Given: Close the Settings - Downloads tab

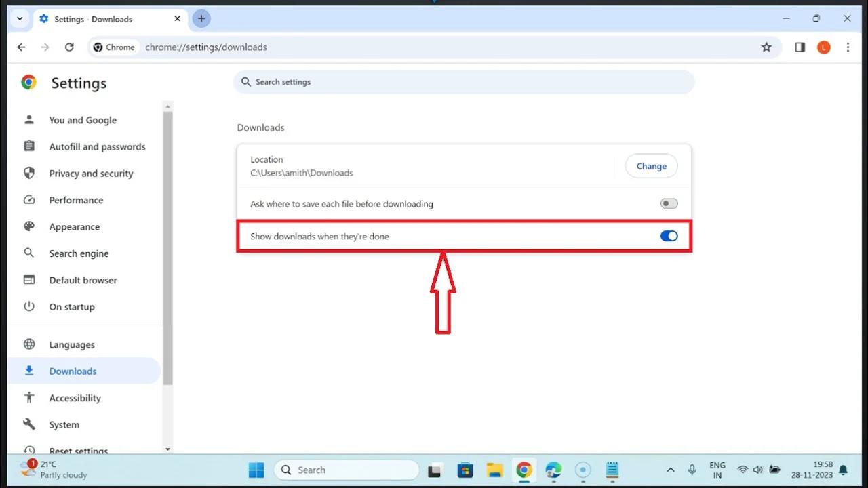Looking at the screenshot, I should tap(178, 19).
